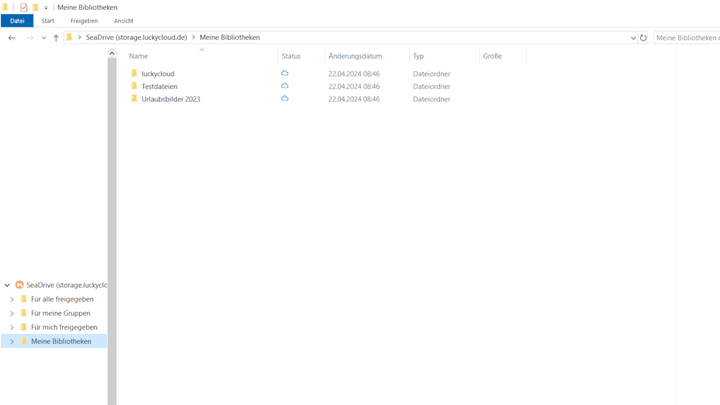Image resolution: width=720 pixels, height=405 pixels.
Task: Click the SeaDrive orange icon in tree
Action: pos(19,285)
